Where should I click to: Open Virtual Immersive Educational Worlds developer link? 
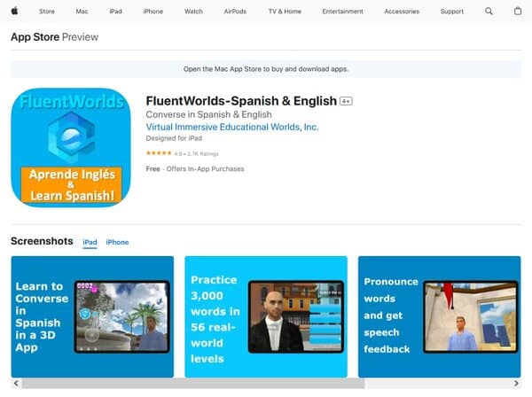tap(232, 127)
